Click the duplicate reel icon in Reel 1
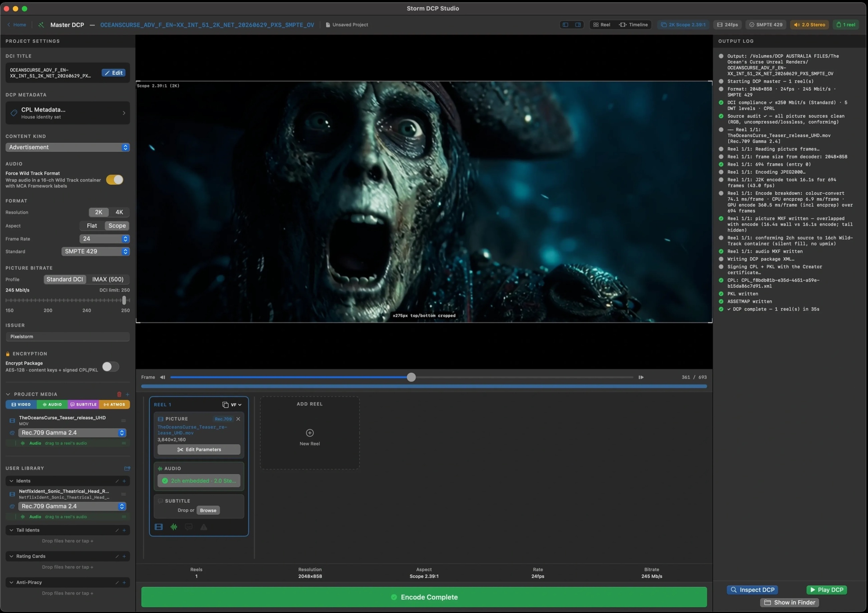868x613 pixels. point(225,405)
